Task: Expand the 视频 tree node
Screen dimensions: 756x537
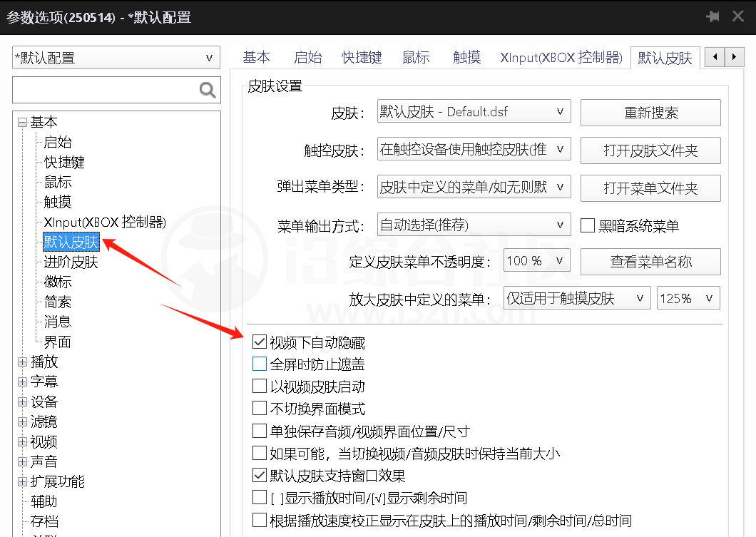Action: [22, 441]
